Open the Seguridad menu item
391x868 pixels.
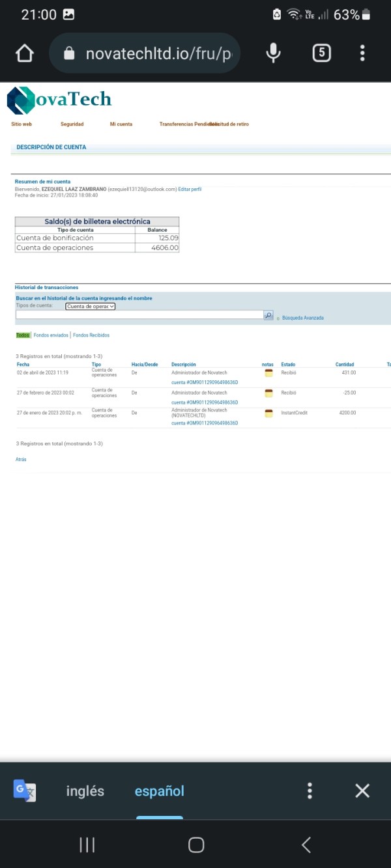72,124
